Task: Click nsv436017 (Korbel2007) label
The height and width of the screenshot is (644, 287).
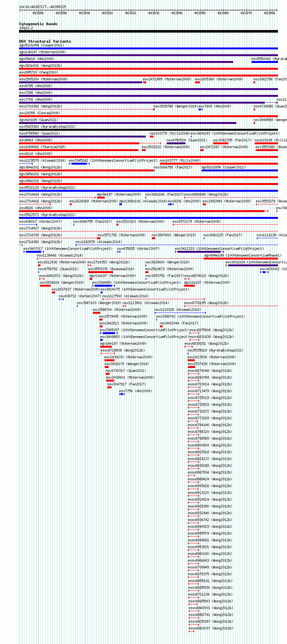Action: tap(41, 221)
